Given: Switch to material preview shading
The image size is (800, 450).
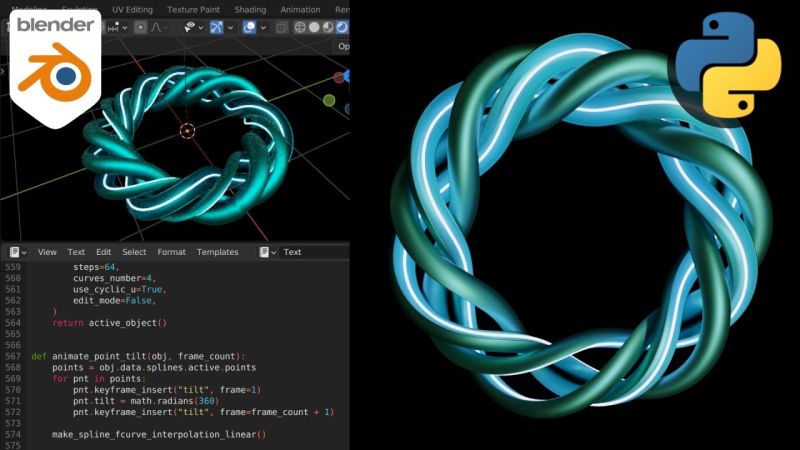Looking at the screenshot, I should click(x=328, y=28).
